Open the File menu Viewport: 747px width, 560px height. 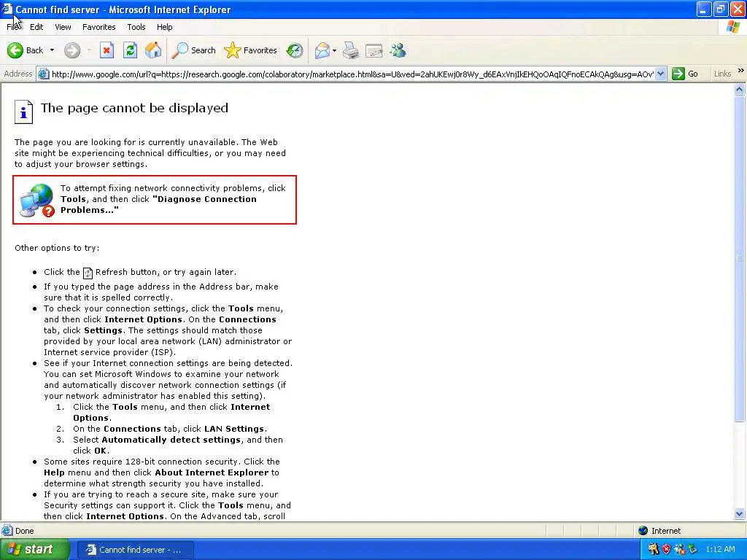coord(13,27)
